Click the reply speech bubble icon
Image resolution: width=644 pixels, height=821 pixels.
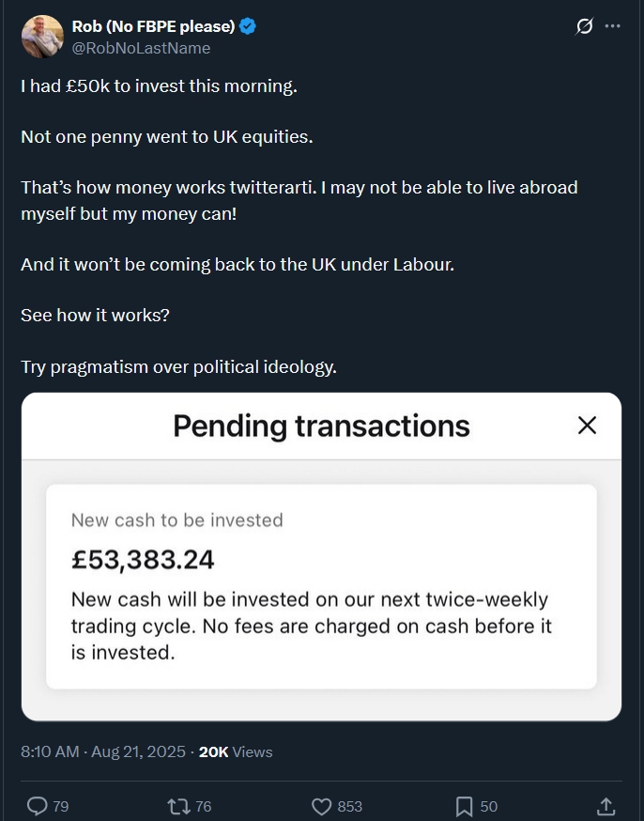38,806
